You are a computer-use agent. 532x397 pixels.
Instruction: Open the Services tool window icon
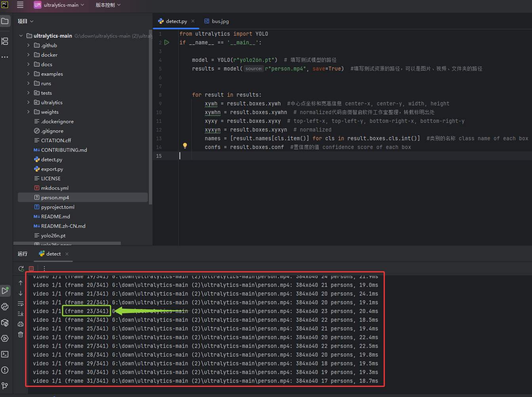click(x=5, y=338)
